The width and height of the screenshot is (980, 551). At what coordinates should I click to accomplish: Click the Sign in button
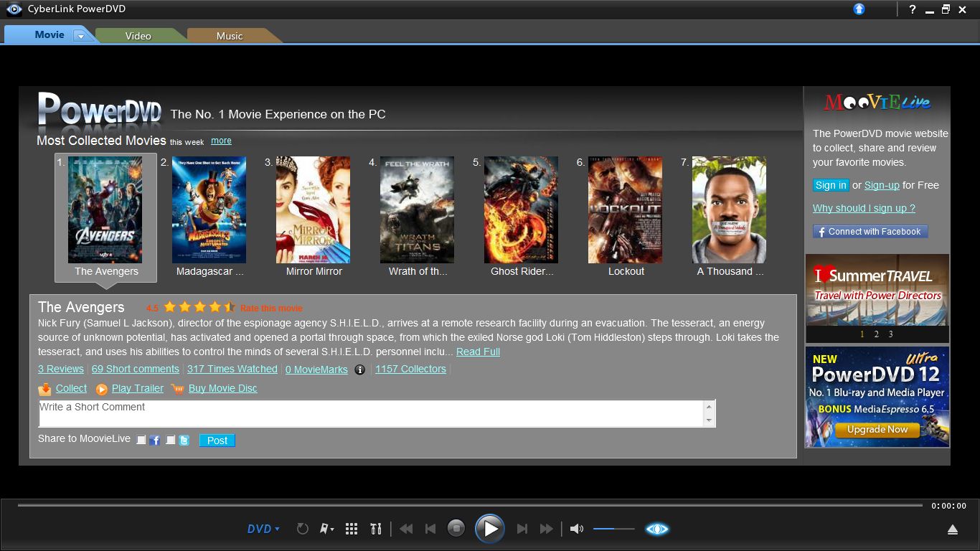831,185
